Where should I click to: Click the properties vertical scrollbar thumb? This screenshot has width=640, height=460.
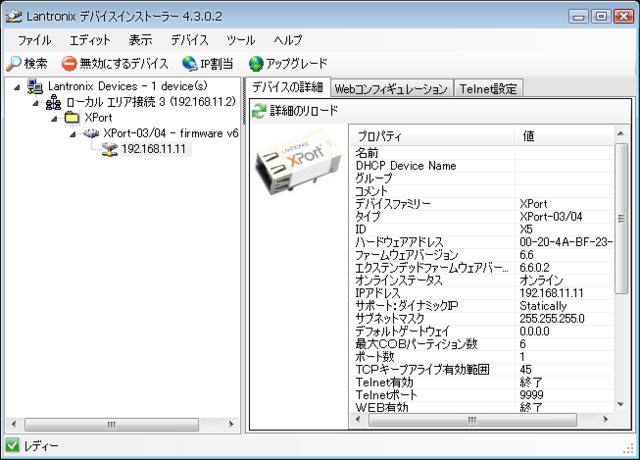(x=621, y=218)
